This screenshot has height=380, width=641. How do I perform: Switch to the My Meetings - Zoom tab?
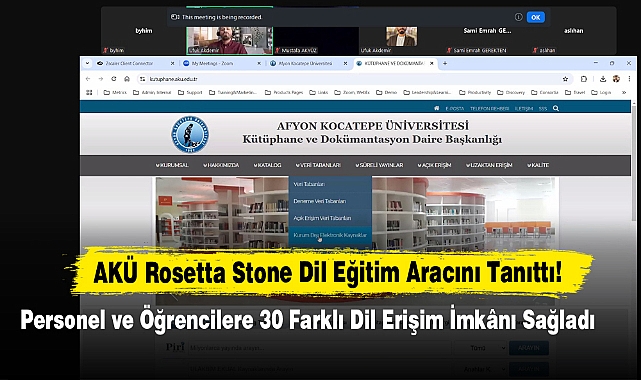[x=221, y=63]
